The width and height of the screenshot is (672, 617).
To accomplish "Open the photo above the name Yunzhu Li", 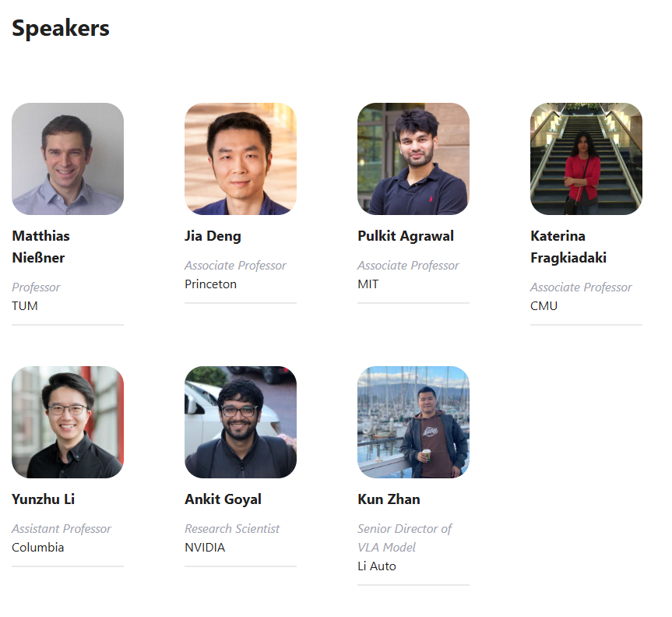I will 68,422.
